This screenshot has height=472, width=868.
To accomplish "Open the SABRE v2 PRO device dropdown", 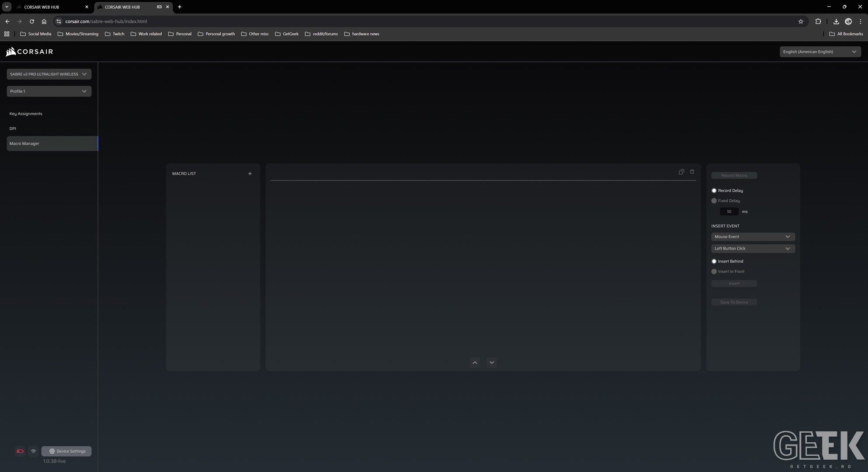I will pos(49,74).
